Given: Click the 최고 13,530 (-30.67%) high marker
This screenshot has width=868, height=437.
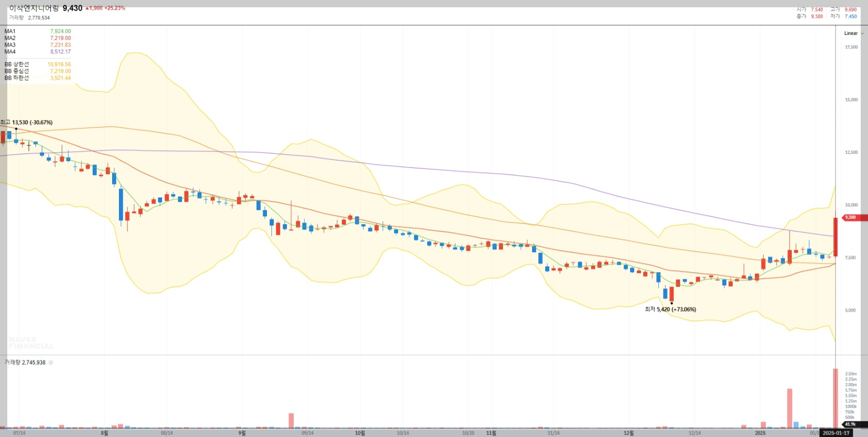Looking at the screenshot, I should click(x=27, y=122).
